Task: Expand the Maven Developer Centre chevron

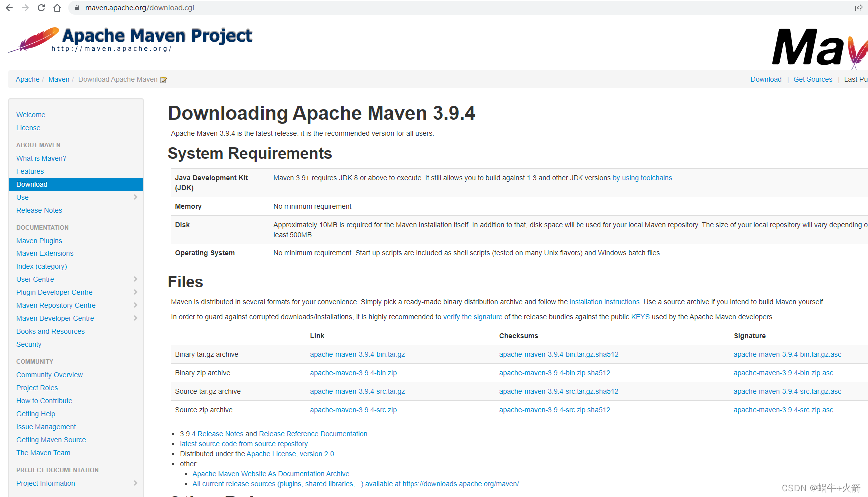Action: click(x=135, y=318)
